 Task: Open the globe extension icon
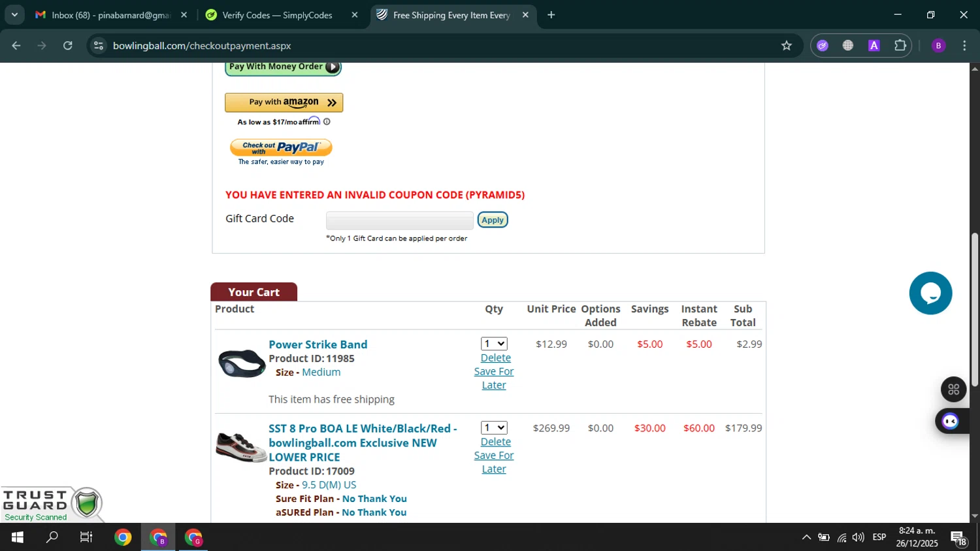[x=848, y=46]
